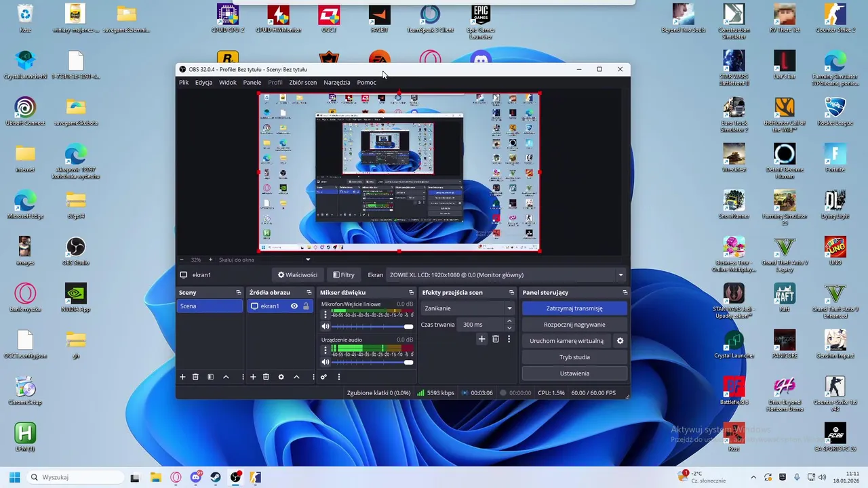
Task: Decrease Czas trwania with down arrow
Action: 509,328
